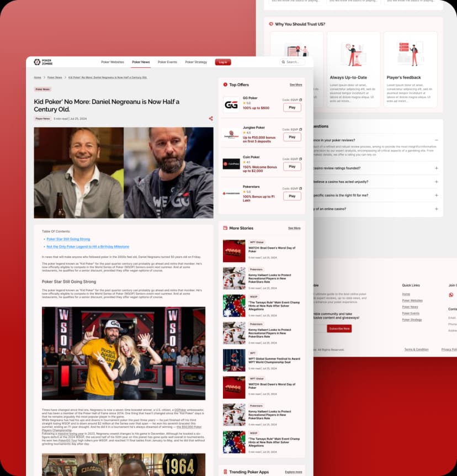Viewport: 457px width, 476px height.
Task: Open the Poker Strategy nav item
Action: pyautogui.click(x=196, y=62)
